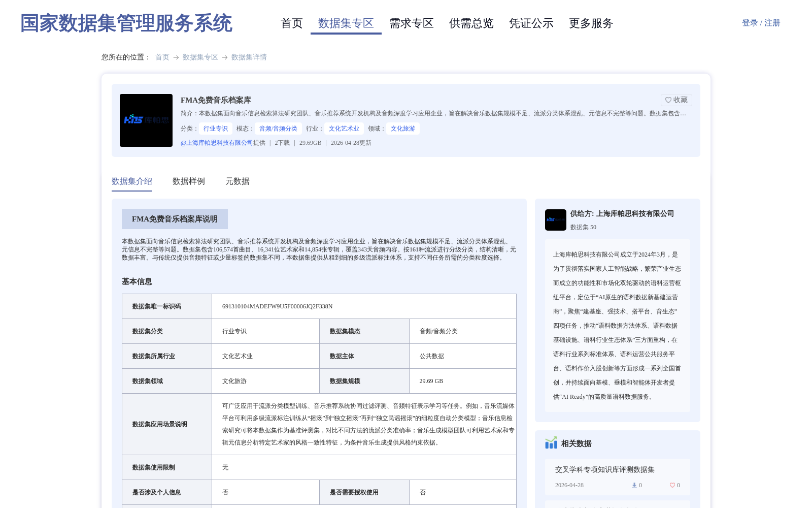Image resolution: width=812 pixels, height=508 pixels.
Task: Open the 首页 navigation item
Action: click(292, 23)
